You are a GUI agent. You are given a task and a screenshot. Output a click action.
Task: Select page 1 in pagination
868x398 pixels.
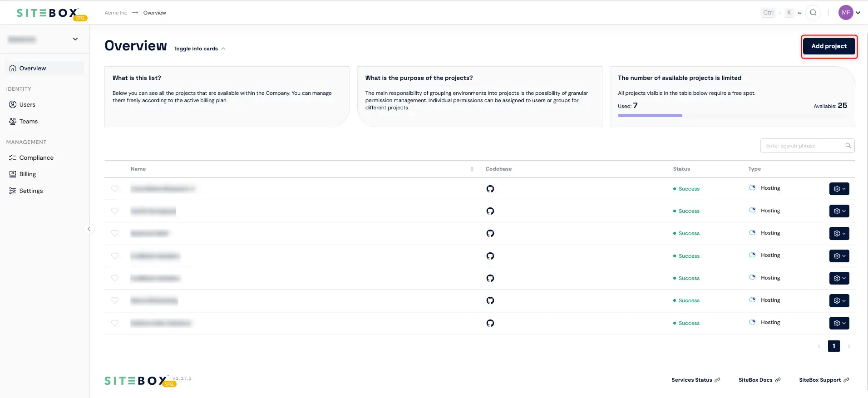[834, 346]
